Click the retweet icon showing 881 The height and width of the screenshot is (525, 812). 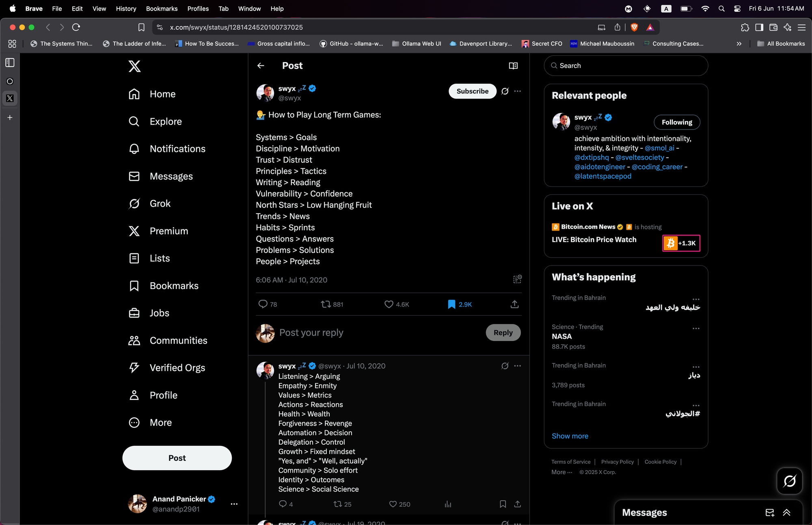(x=326, y=304)
